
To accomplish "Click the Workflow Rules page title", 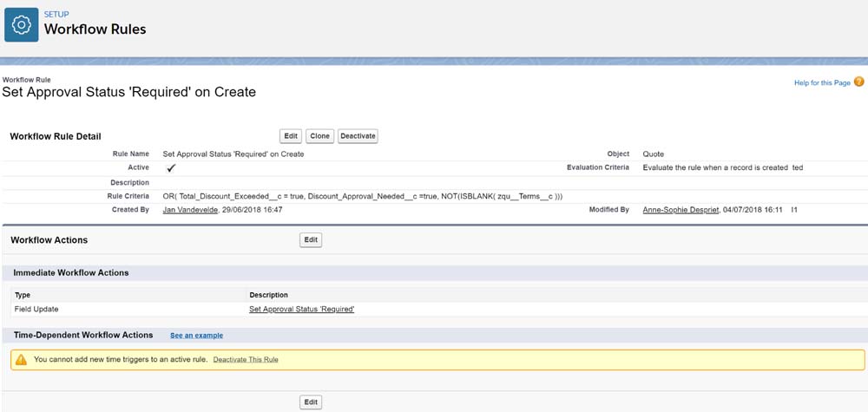I will (95, 29).
